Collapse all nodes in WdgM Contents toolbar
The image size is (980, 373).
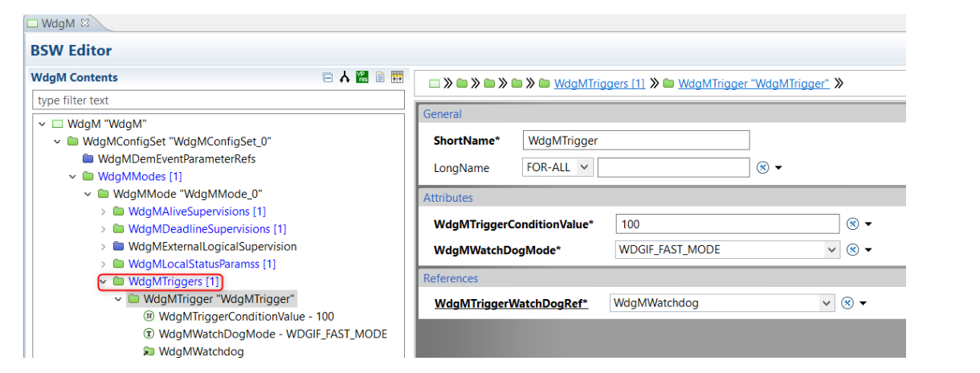327,78
